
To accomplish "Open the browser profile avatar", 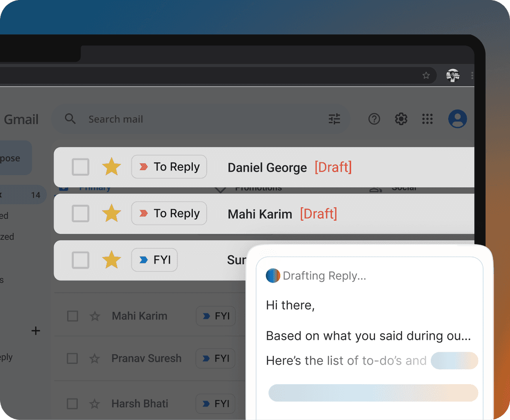I will (452, 75).
